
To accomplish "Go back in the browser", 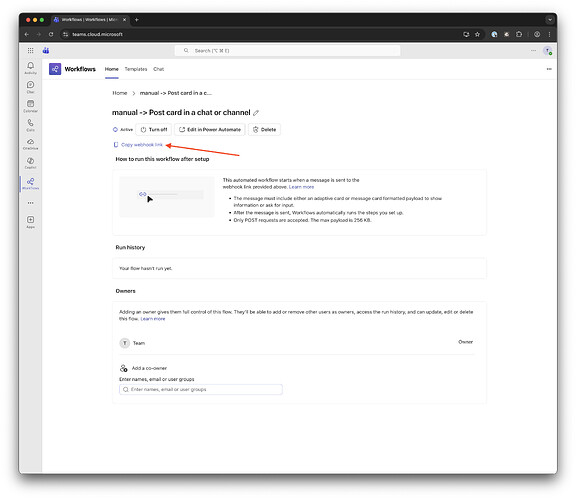I will click(26, 34).
